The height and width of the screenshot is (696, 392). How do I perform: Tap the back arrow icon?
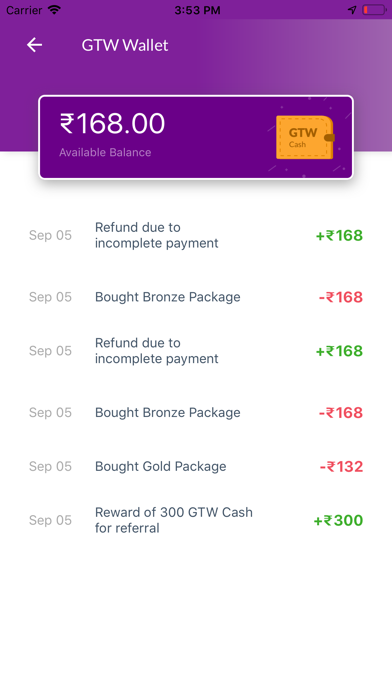(x=34, y=45)
